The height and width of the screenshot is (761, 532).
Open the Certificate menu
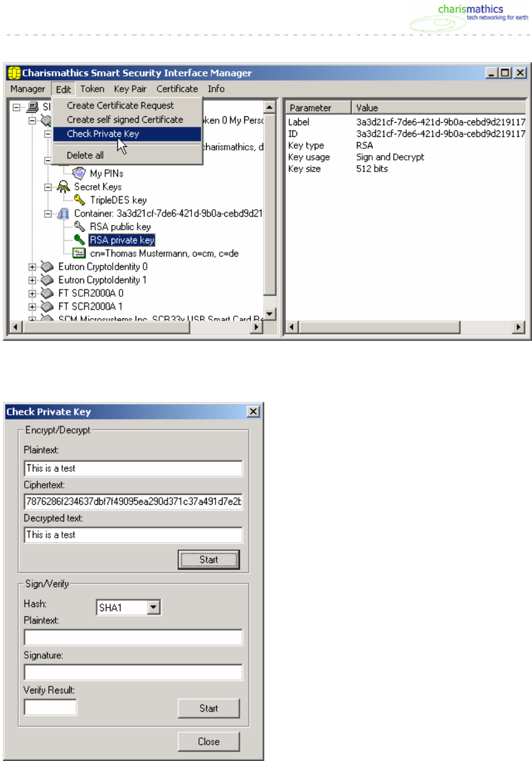177,89
